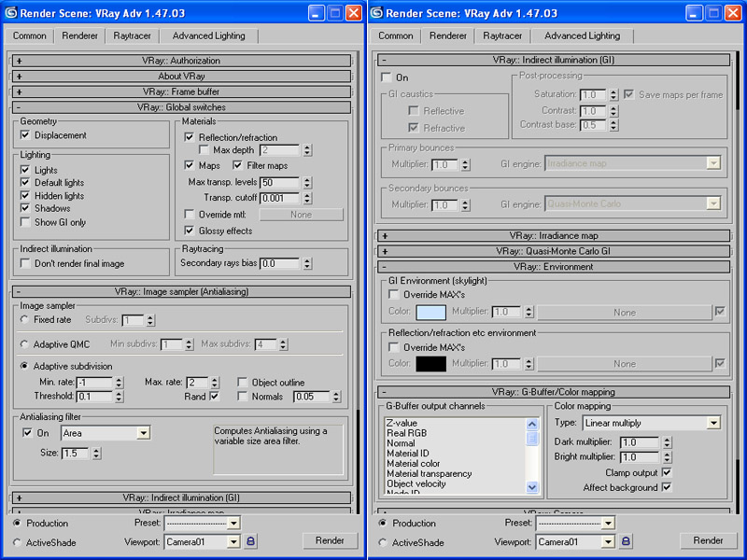
Task: Click the Max transp. levels input field
Action: [x=280, y=182]
